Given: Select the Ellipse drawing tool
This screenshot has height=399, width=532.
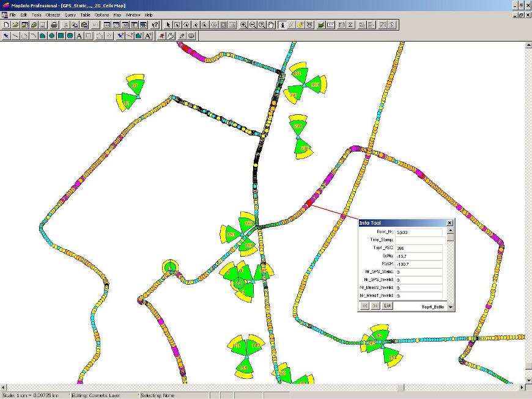Looking at the screenshot, I should pos(52,36).
